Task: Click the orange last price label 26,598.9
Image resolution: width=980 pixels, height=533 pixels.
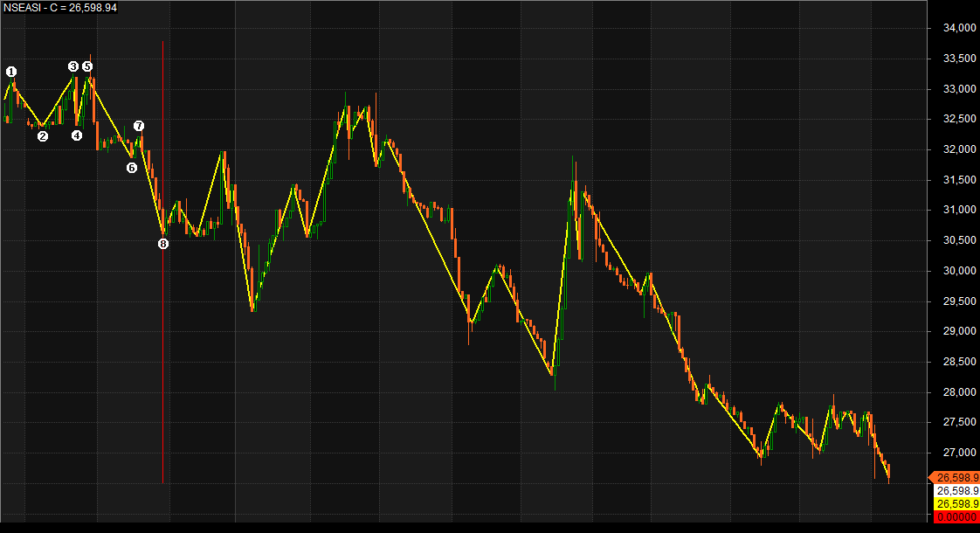Action: coord(956,478)
